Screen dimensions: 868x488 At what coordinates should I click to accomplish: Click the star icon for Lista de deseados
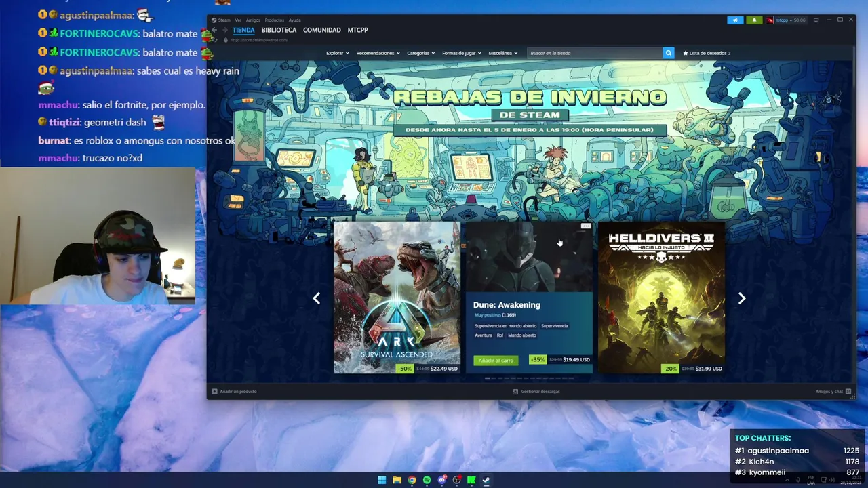[x=686, y=53]
